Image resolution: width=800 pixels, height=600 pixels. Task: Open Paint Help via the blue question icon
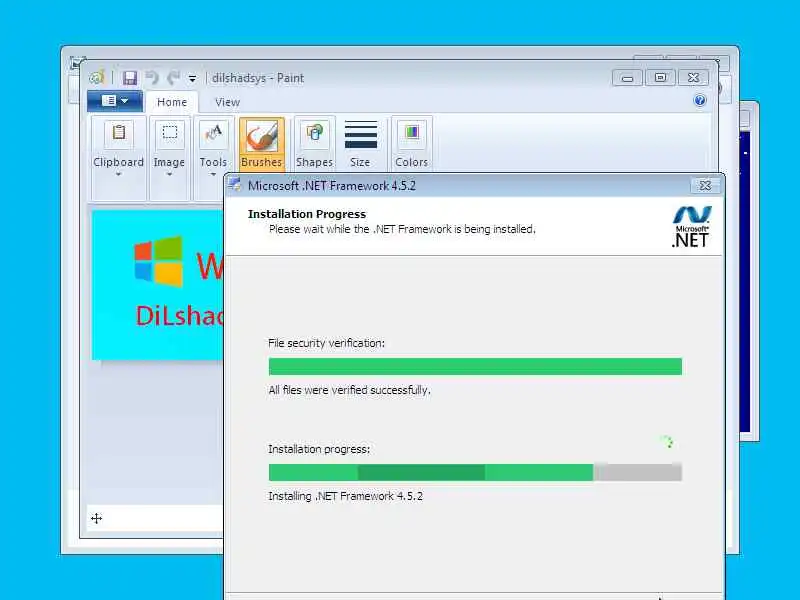coord(700,100)
